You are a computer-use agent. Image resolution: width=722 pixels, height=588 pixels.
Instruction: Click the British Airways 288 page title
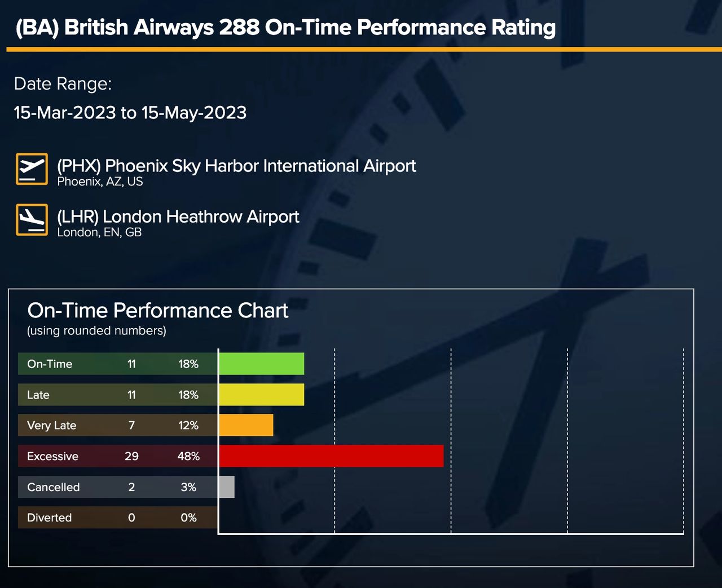click(x=286, y=27)
